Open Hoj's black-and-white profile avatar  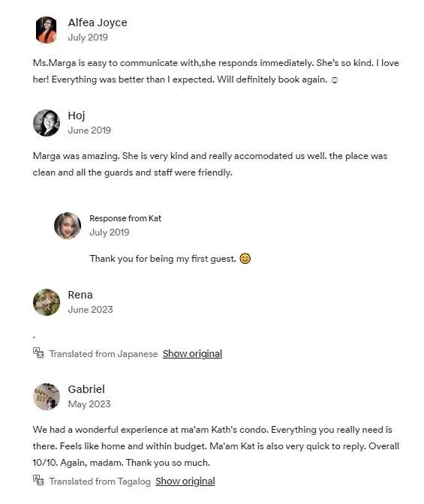click(x=47, y=123)
